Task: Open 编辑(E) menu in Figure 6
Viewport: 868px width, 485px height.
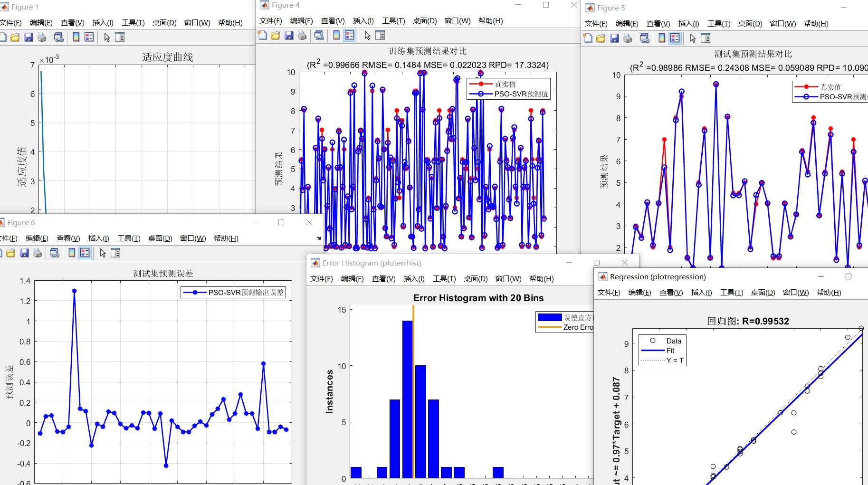Action: pyautogui.click(x=37, y=238)
